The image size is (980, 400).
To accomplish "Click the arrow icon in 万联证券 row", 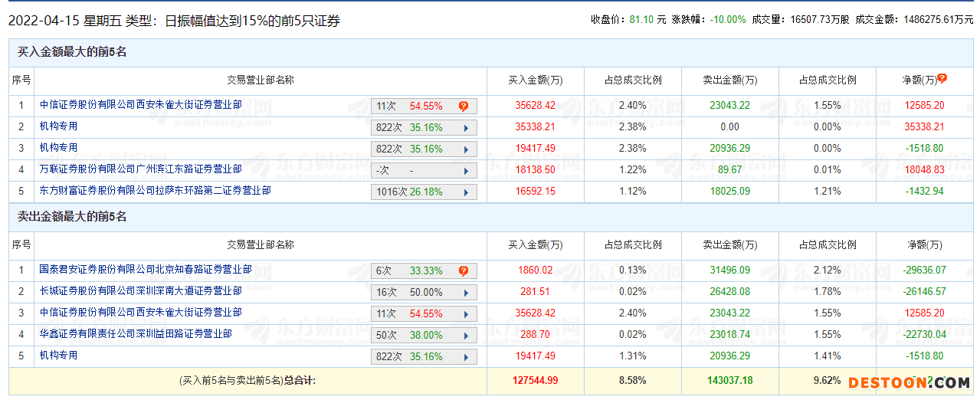I will tap(466, 171).
